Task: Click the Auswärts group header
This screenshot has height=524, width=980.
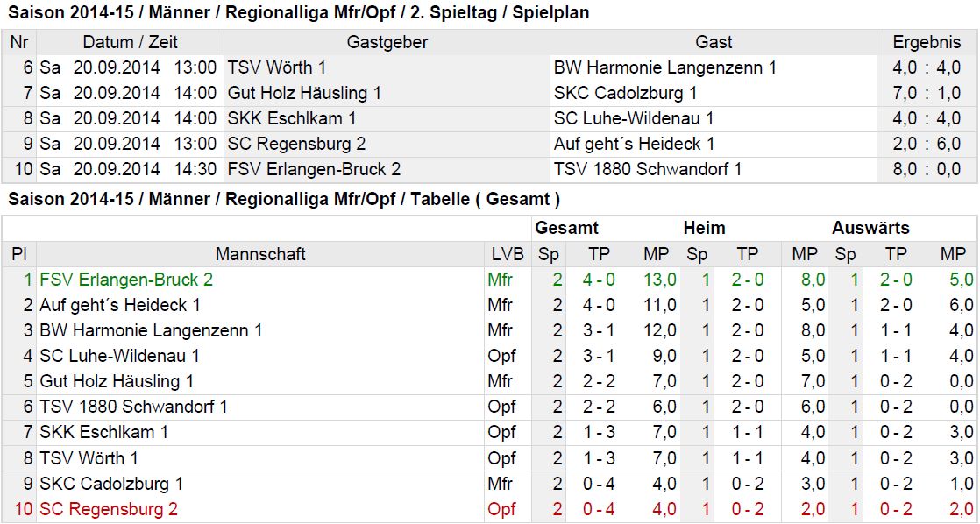Action: click(870, 228)
